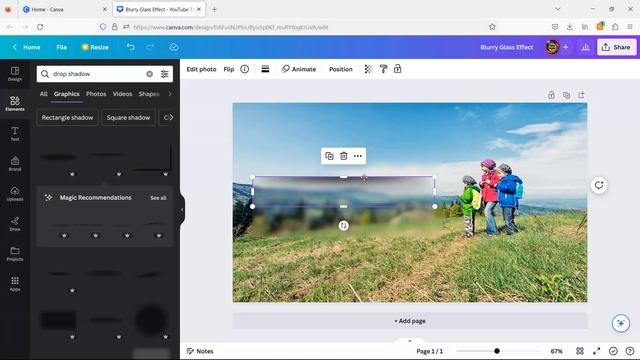Click the Share button
Viewport: 640px width, 360px height.
(616, 47)
